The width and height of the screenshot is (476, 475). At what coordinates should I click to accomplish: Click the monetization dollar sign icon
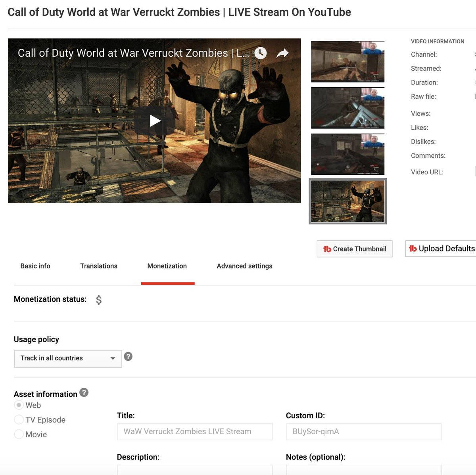[99, 300]
